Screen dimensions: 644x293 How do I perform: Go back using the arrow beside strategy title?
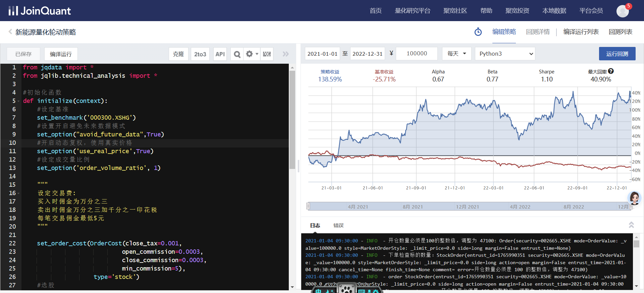tap(10, 32)
